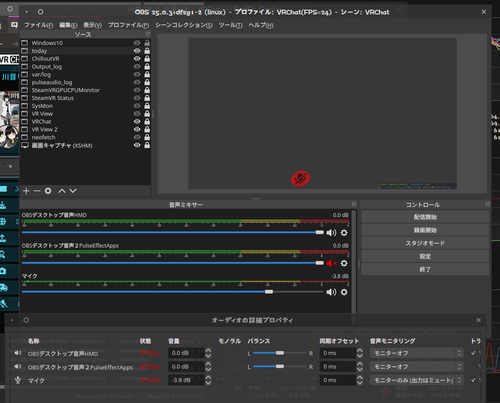Toggle the eye icon for SteamVR Status
Image resolution: width=500 pixels, height=403 pixels.
click(137, 98)
